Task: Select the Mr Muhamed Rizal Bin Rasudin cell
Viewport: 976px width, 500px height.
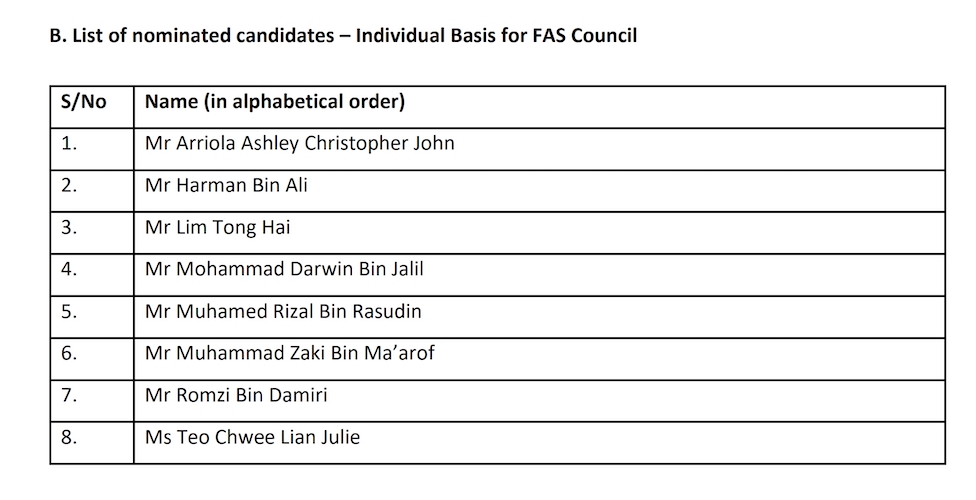Action: pos(283,312)
